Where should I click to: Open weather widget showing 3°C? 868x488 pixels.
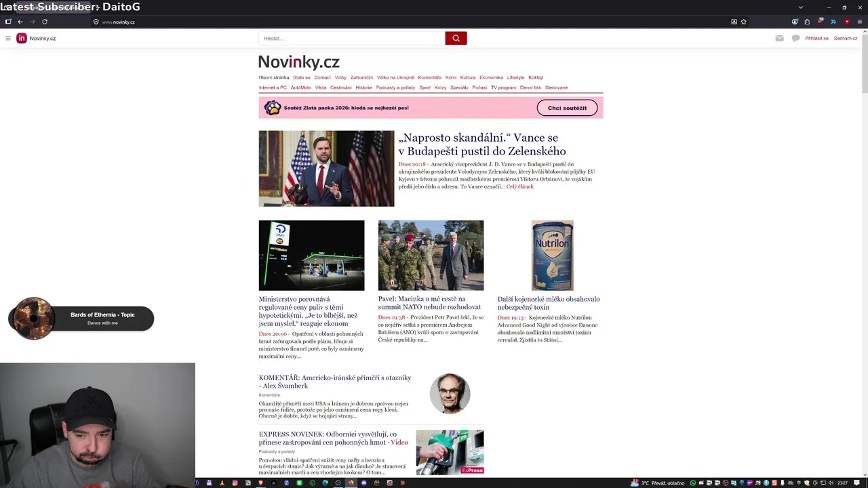(658, 483)
